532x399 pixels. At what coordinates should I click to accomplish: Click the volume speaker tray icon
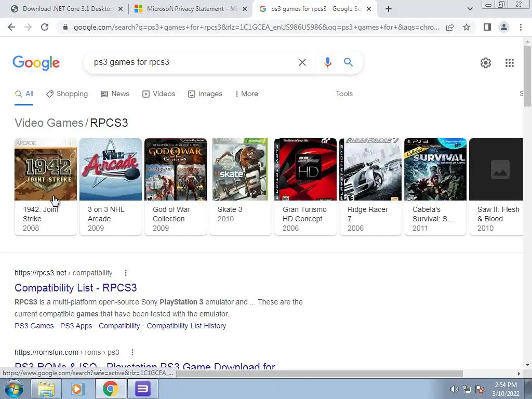point(454,389)
